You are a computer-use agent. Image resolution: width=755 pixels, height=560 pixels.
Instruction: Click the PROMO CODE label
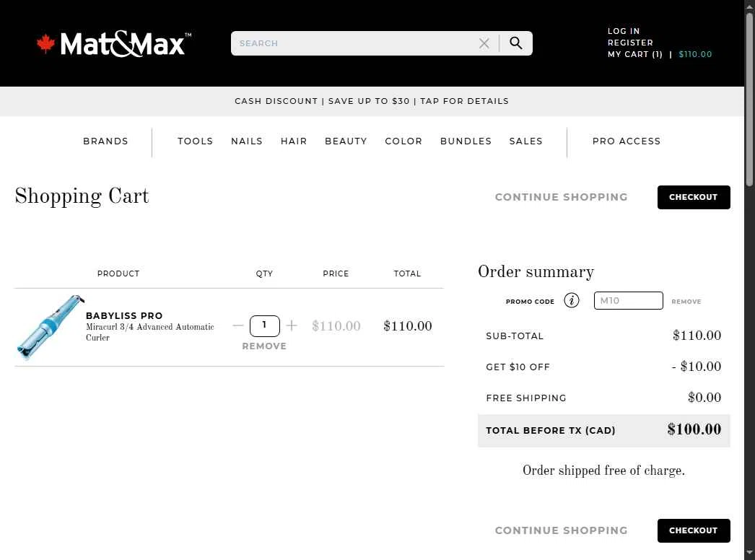530,302
